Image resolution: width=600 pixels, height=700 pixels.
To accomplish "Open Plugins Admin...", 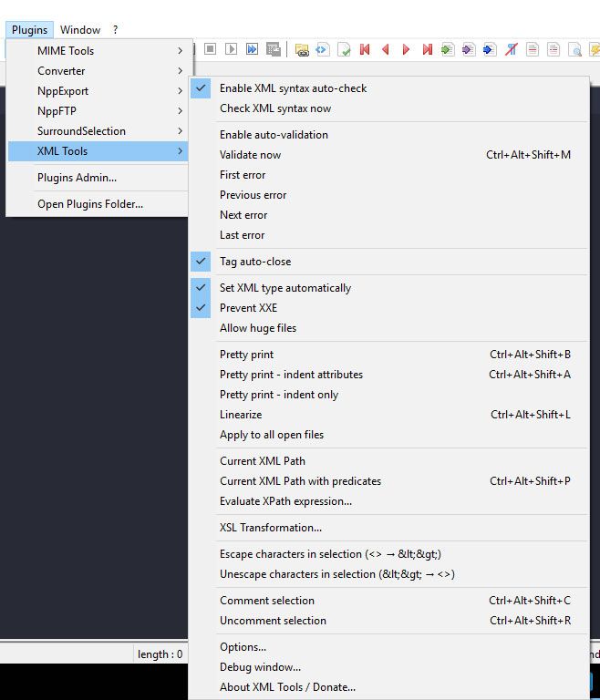I will (98, 178).
